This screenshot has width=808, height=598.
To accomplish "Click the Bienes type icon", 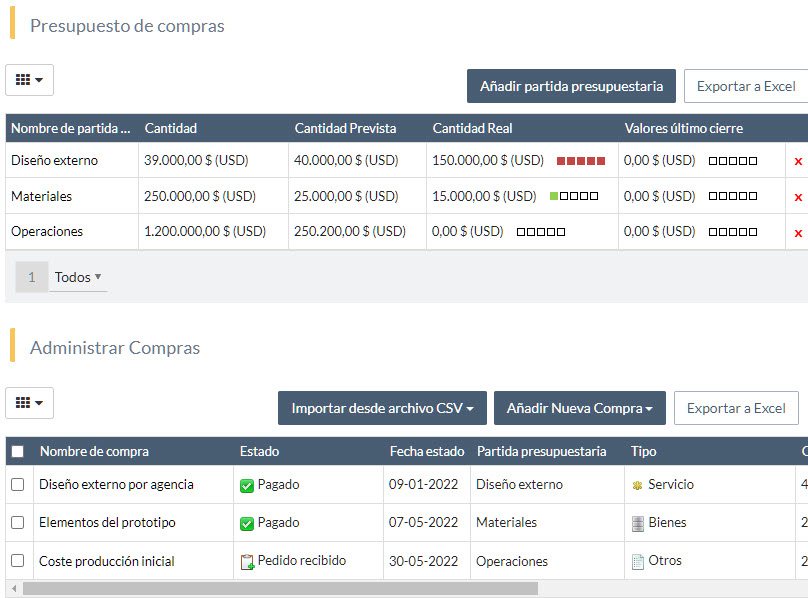I will coord(638,523).
